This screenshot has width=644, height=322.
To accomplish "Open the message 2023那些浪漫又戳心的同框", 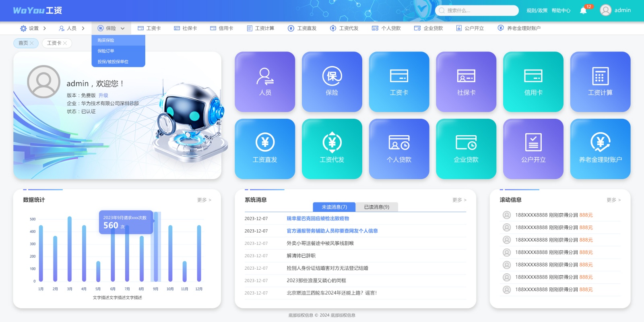I will (x=316, y=281).
